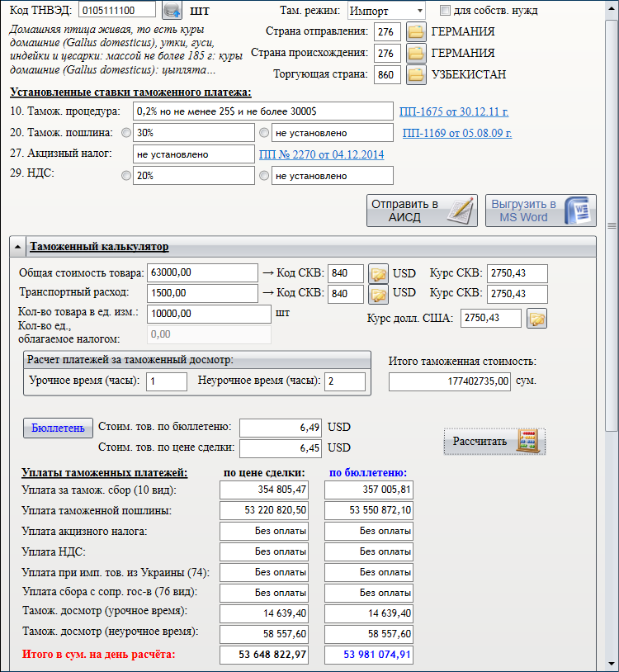This screenshot has width=619, height=672.
Task: Click the Бюллетень button
Action: [58, 428]
